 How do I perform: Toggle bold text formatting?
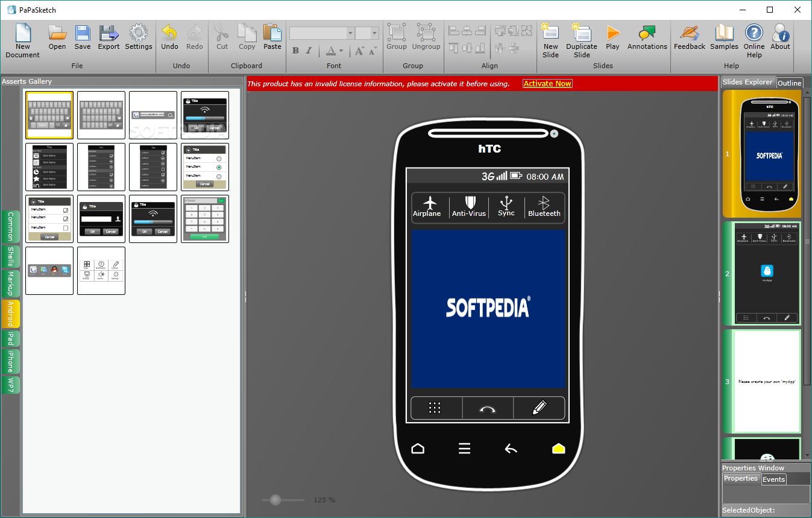tap(295, 51)
